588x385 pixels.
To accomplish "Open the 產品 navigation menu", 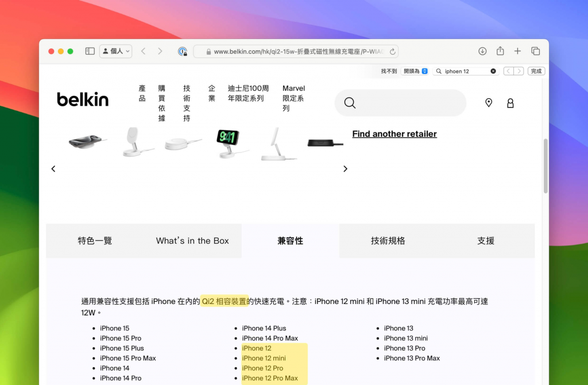I will [142, 93].
